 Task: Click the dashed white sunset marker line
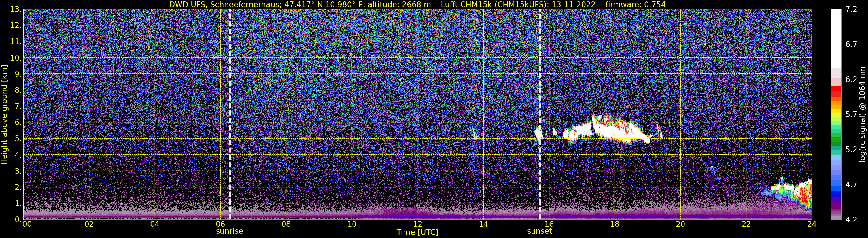tap(540, 114)
